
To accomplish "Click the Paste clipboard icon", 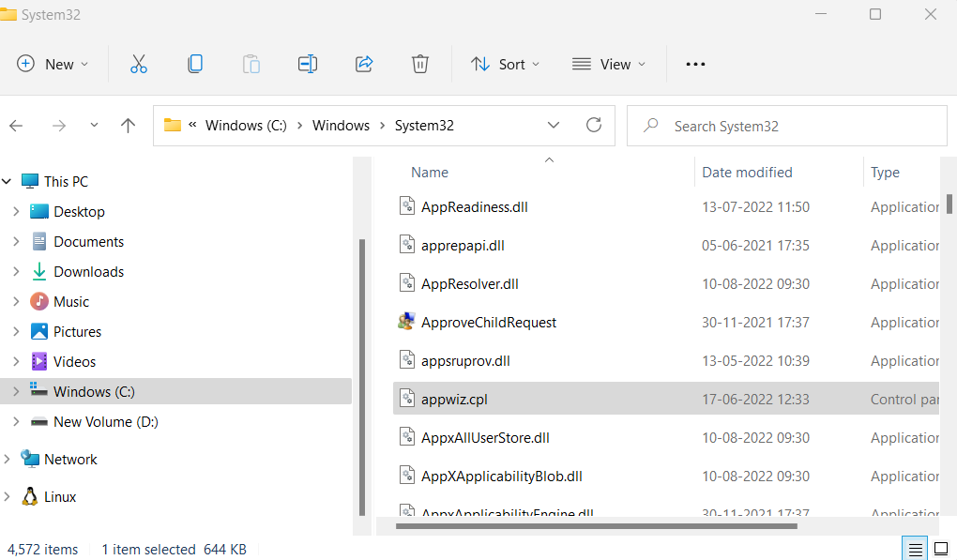I will 251,64.
